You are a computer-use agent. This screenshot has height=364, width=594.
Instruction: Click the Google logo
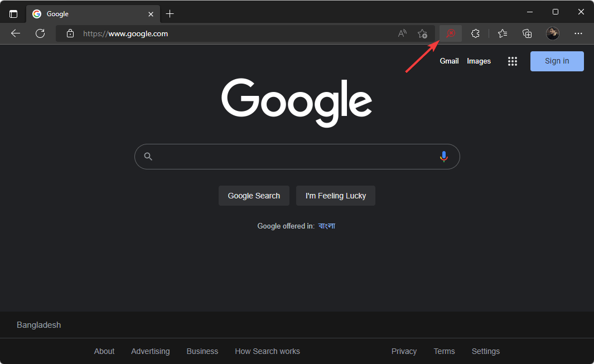tap(297, 102)
